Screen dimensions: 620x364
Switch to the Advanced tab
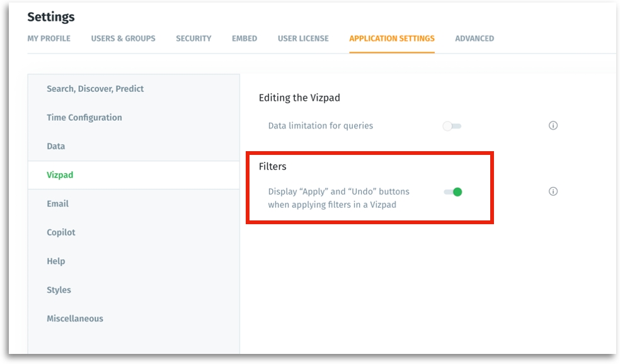point(474,38)
